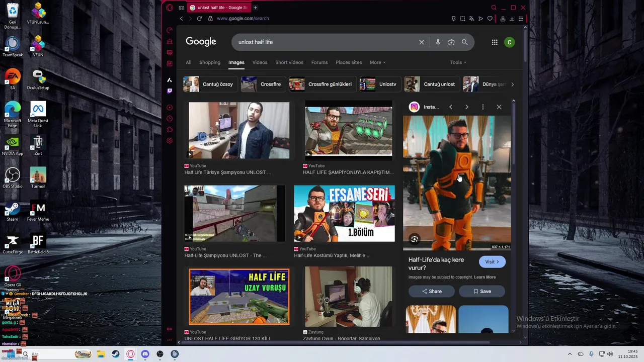
Task: Open HALF LIFE UZAY VURUŞU thumbnail
Action: [239, 297]
